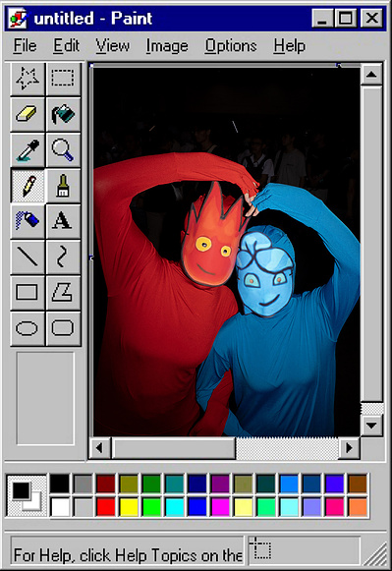Select the Curve tool
392x571 pixels.
[63, 257]
